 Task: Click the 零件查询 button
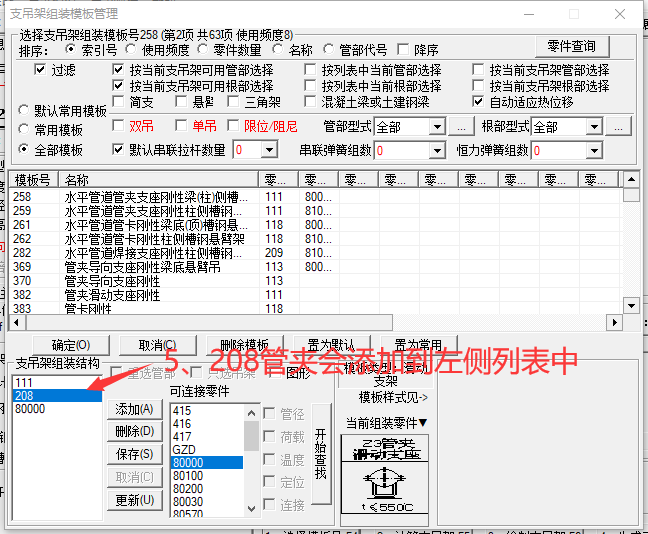(571, 47)
